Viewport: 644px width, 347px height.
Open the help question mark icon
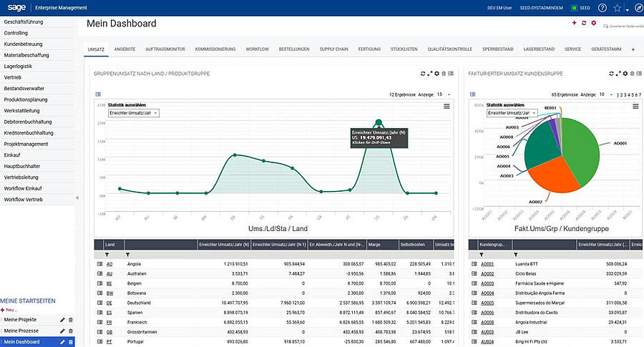602,8
